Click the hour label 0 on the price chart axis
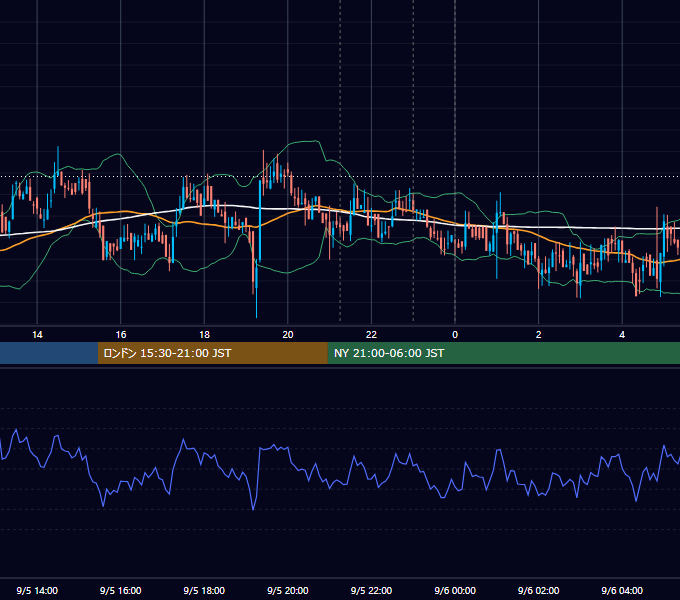The height and width of the screenshot is (600, 680). click(x=455, y=335)
